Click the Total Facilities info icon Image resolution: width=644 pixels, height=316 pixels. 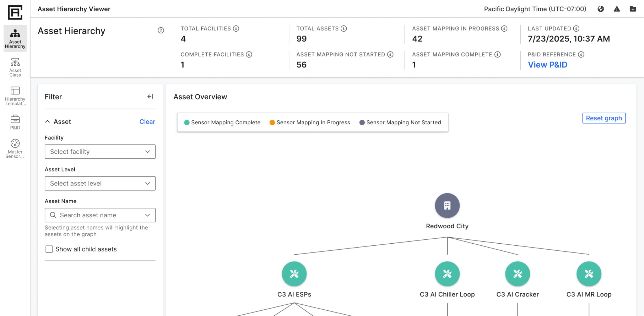[x=236, y=29]
